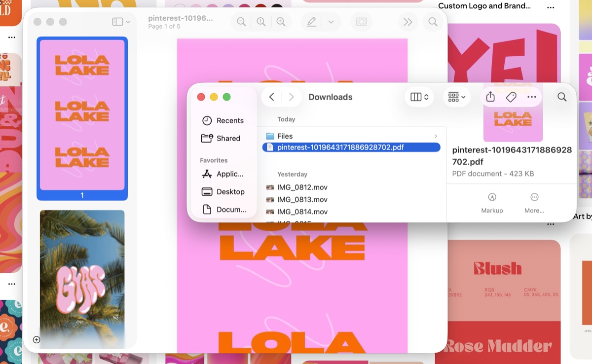Open Documents in the Finder sidebar

pyautogui.click(x=223, y=209)
